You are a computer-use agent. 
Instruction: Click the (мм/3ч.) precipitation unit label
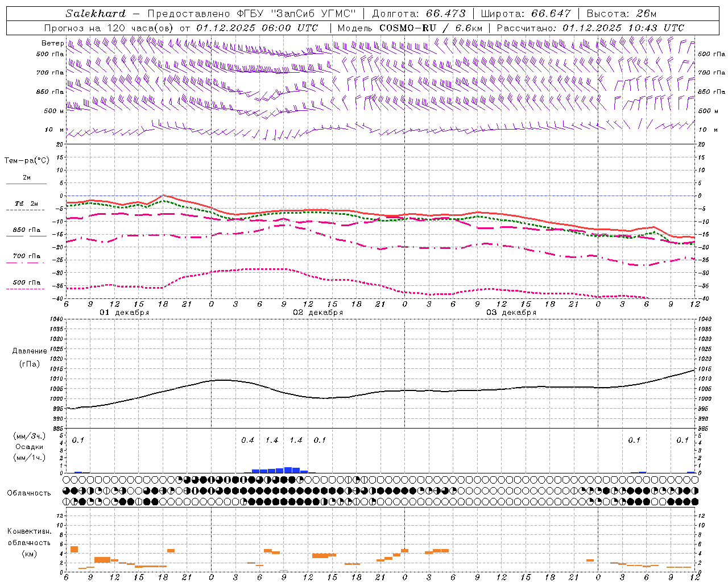(x=30, y=436)
